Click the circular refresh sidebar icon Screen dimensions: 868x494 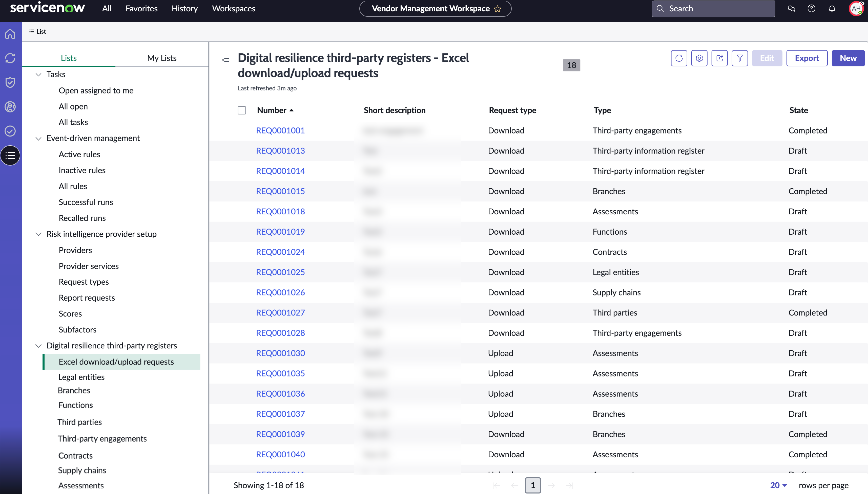tap(10, 58)
